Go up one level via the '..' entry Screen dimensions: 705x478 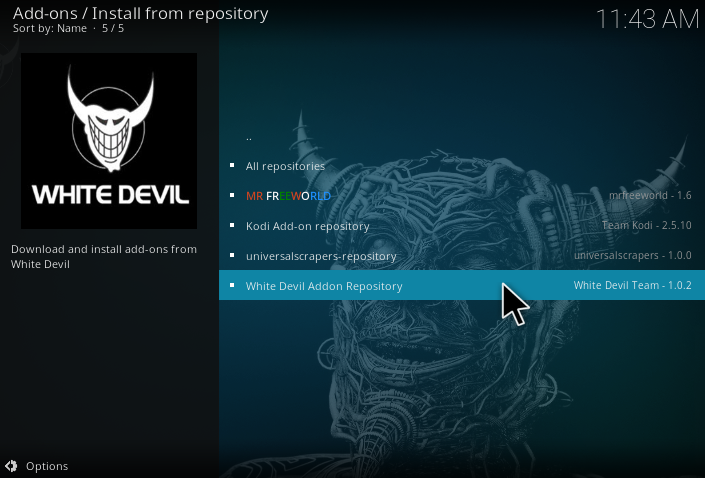pyautogui.click(x=462, y=138)
